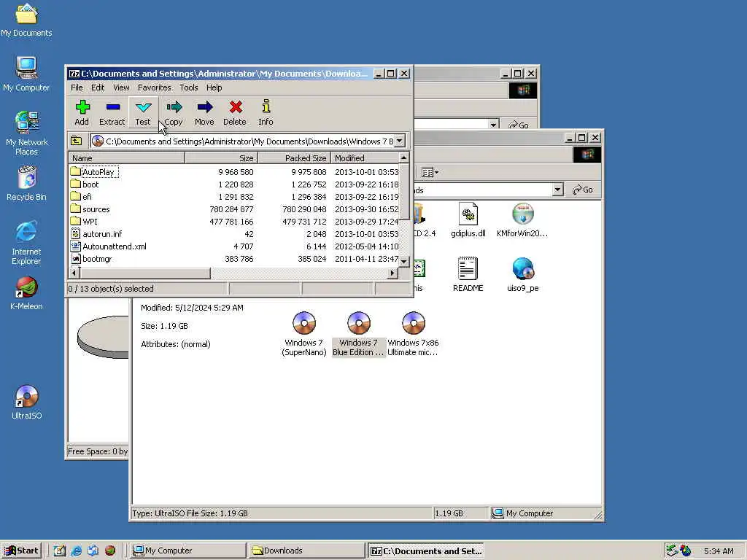Select the uiso9_pe file

tap(522, 275)
